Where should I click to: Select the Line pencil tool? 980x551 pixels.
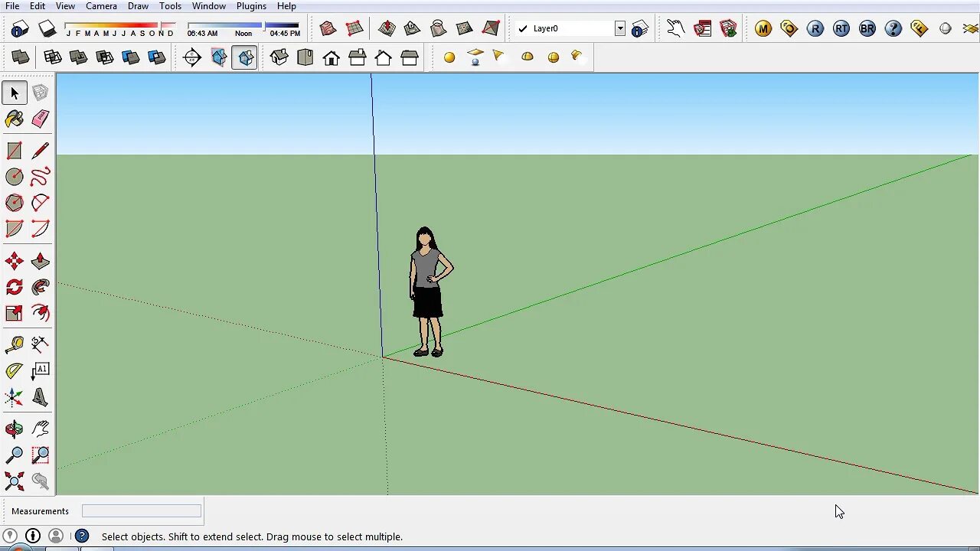tap(41, 151)
